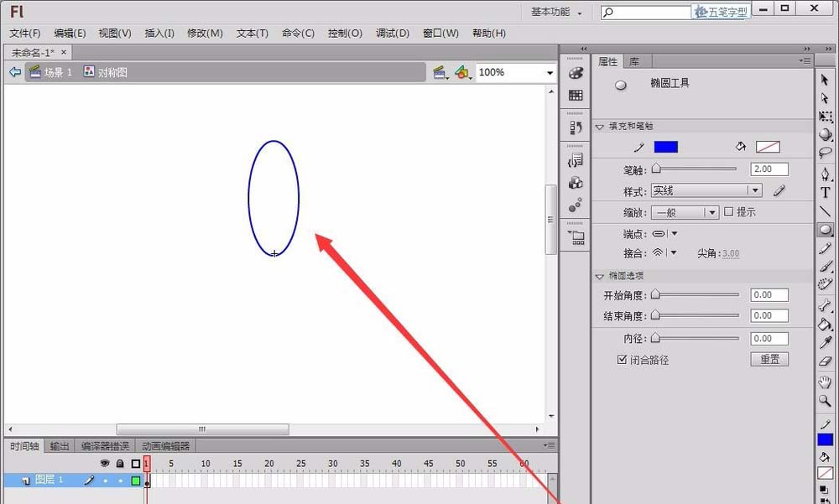
Task: Click the 笔触 stroke slider handle
Action: [x=656, y=169]
